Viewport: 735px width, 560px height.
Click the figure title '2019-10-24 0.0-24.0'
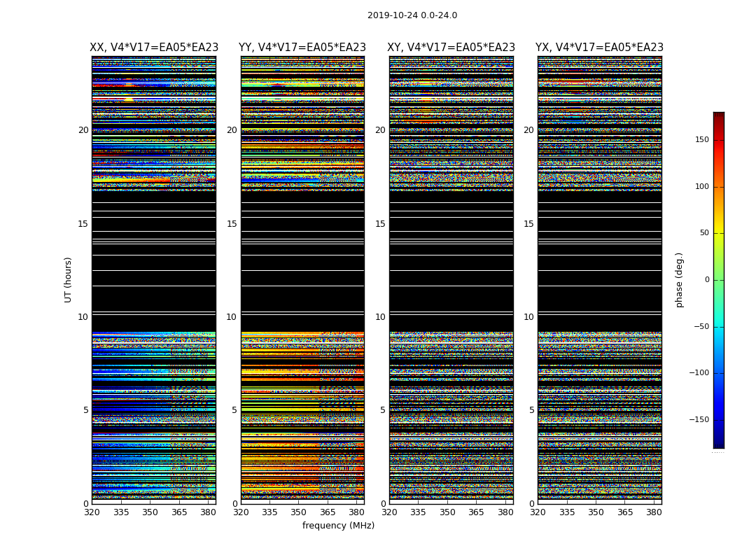412,15
